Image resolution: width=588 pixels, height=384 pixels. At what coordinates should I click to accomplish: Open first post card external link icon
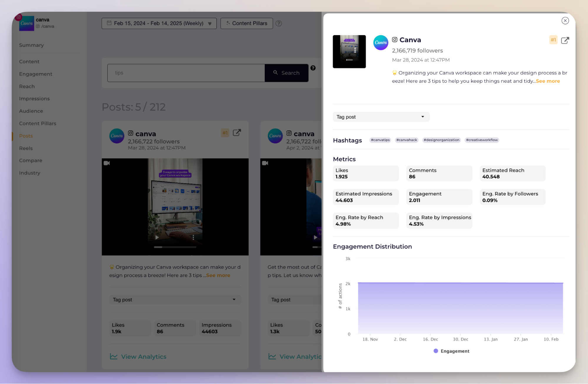(x=237, y=133)
